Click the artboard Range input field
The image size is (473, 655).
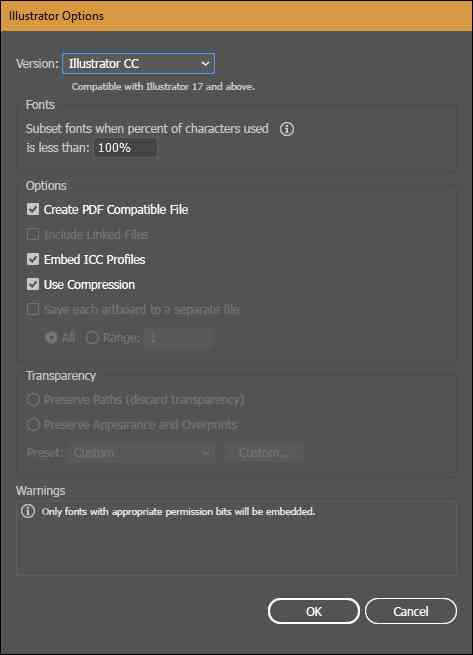178,338
